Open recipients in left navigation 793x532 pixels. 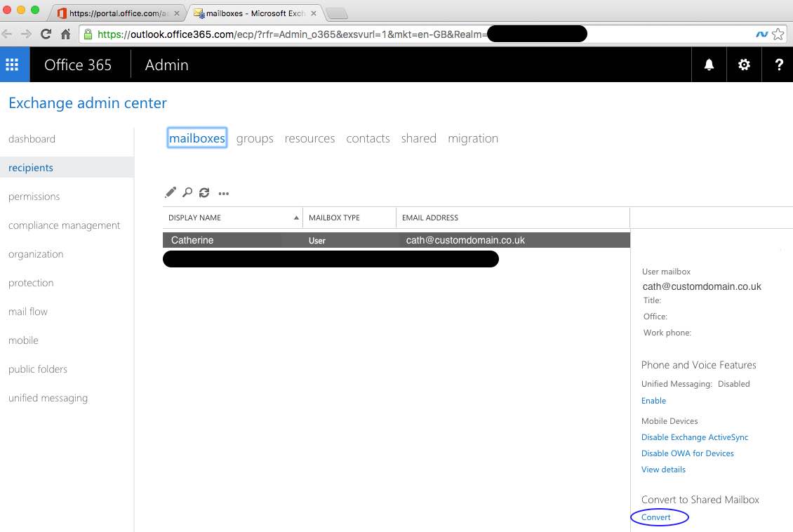(31, 167)
